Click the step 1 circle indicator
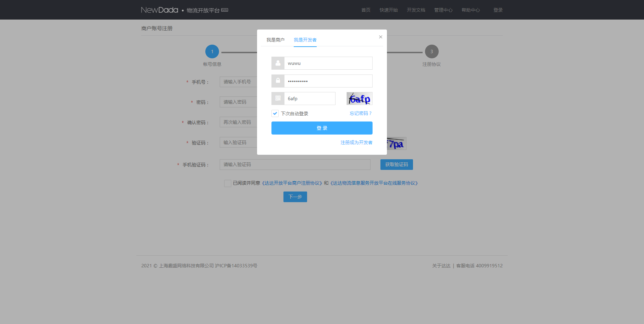This screenshot has height=324, width=644. (212, 51)
